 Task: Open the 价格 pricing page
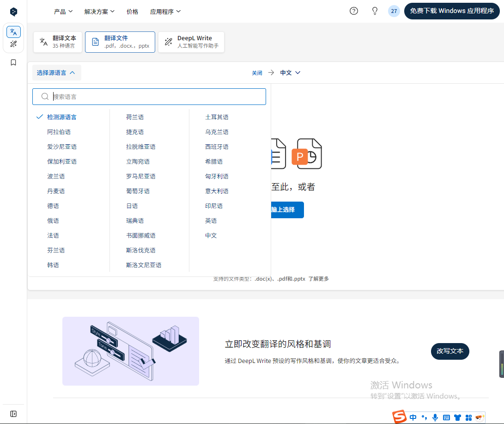pos(133,12)
